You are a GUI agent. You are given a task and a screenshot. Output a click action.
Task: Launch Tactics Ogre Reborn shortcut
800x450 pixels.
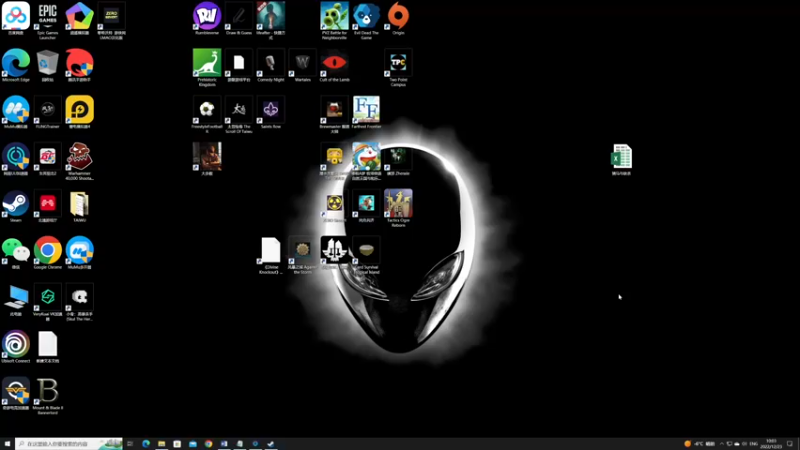(x=398, y=208)
